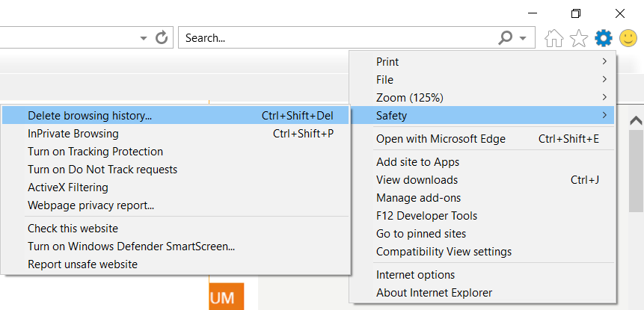
Task: Open Internet options from menu
Action: point(415,275)
